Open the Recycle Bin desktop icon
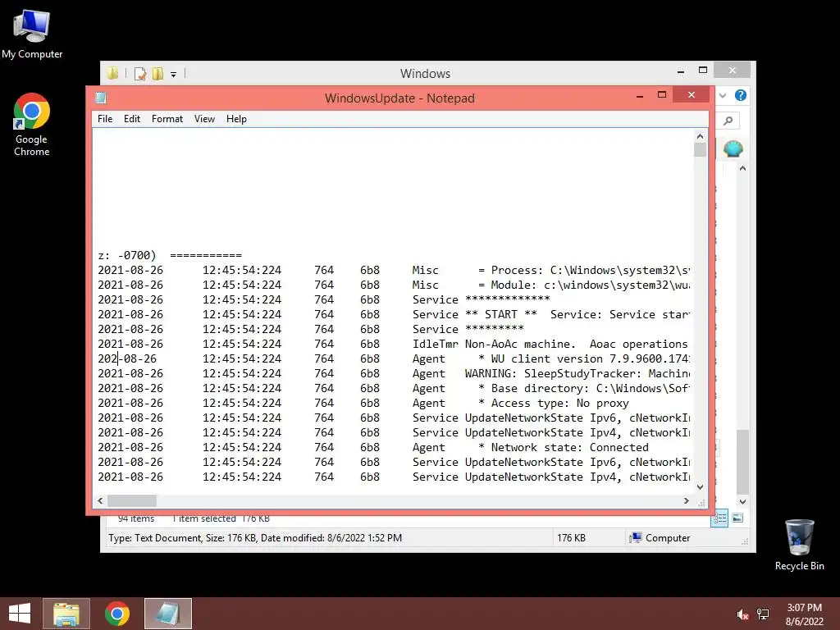 (799, 545)
